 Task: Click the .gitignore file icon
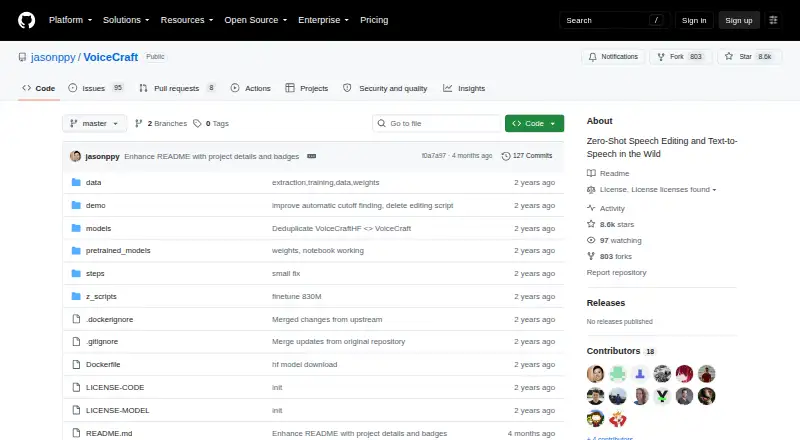[x=76, y=341]
